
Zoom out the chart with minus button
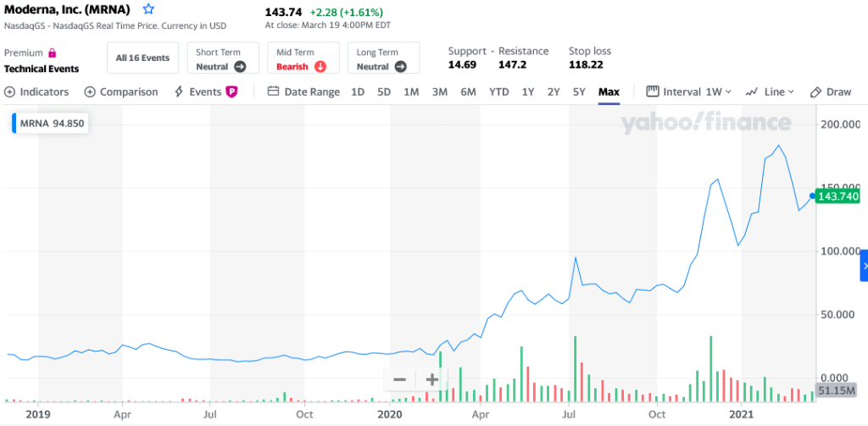399,379
